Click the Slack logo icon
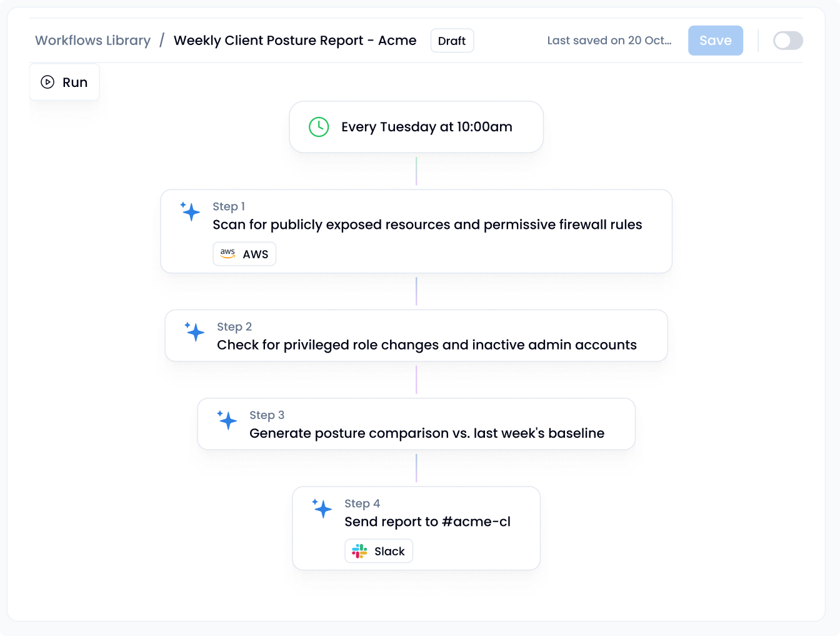The height and width of the screenshot is (636, 840). tap(359, 551)
